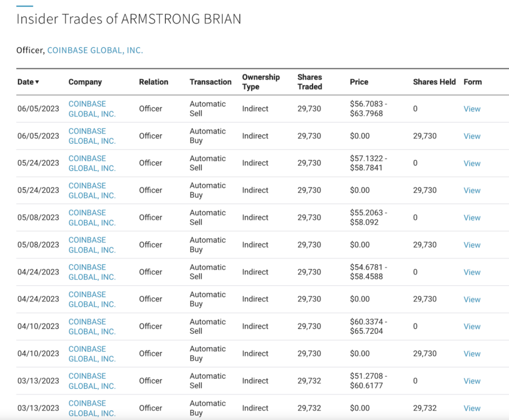Sort by the Date column arrow

pyautogui.click(x=37, y=82)
